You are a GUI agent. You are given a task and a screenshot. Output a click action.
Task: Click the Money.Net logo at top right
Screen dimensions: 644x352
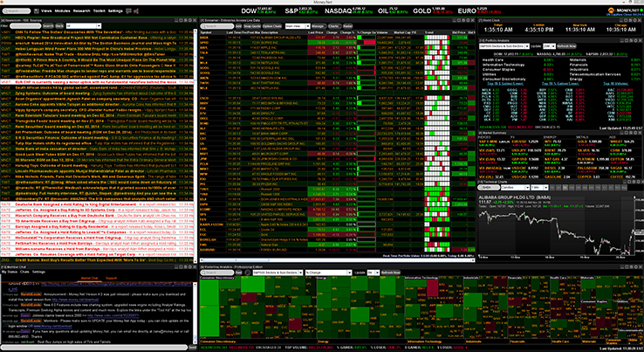[x=625, y=10]
